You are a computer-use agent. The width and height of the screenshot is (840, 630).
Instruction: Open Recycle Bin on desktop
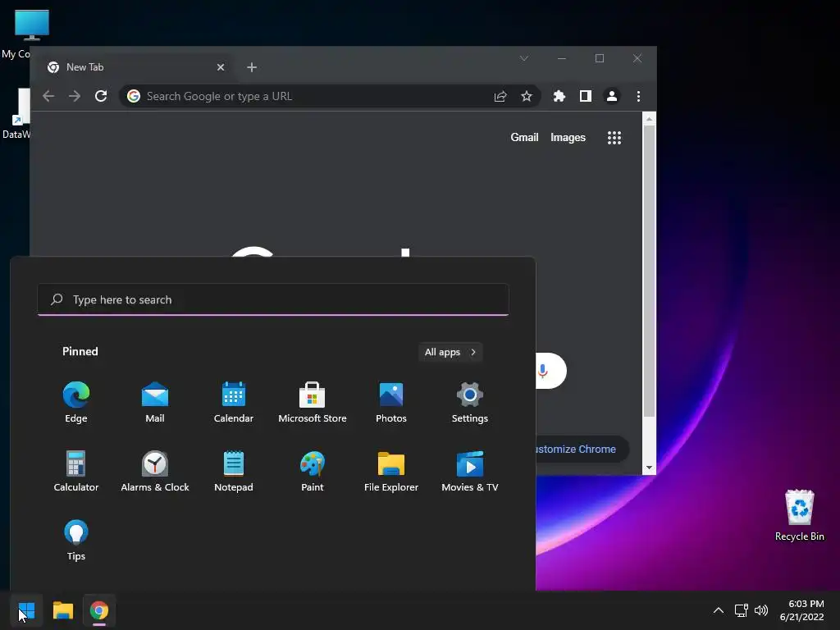[x=799, y=515]
